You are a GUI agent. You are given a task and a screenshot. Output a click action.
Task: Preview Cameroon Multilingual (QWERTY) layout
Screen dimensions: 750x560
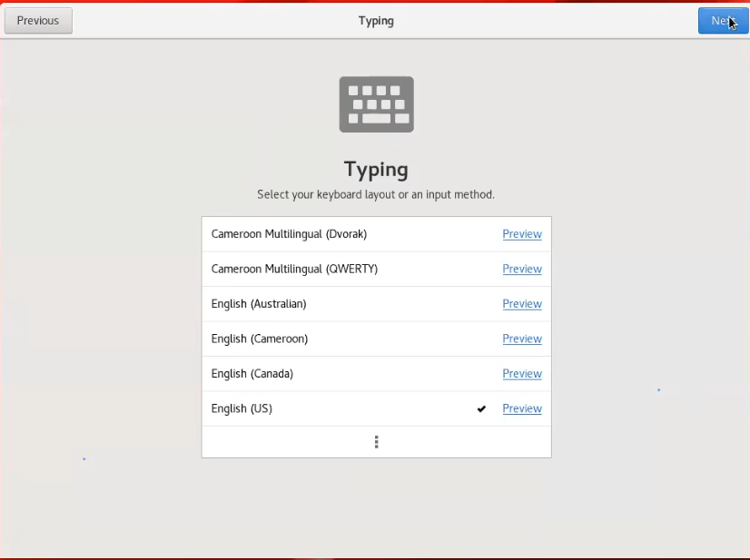pos(522,270)
